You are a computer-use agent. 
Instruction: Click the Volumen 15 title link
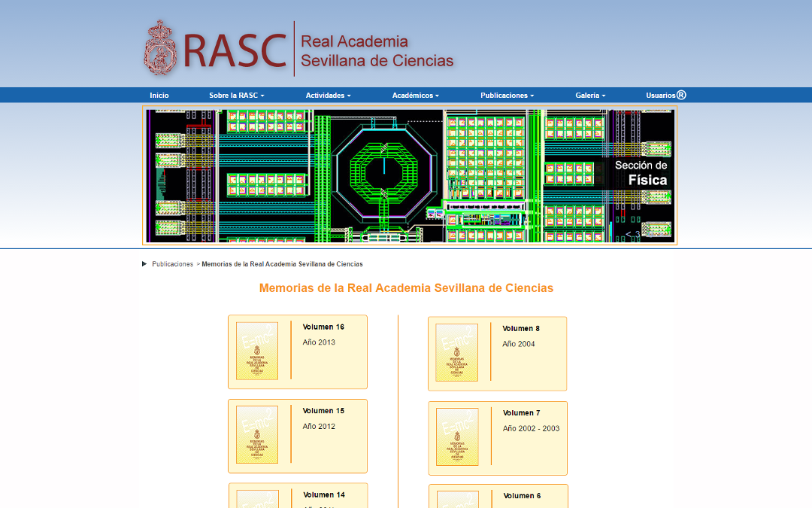pos(323,411)
